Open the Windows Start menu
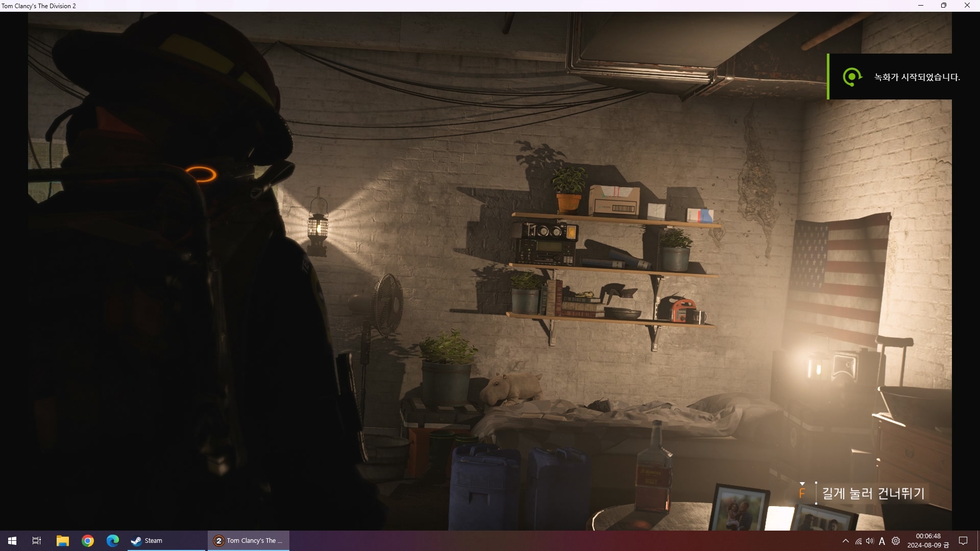 click(x=12, y=541)
